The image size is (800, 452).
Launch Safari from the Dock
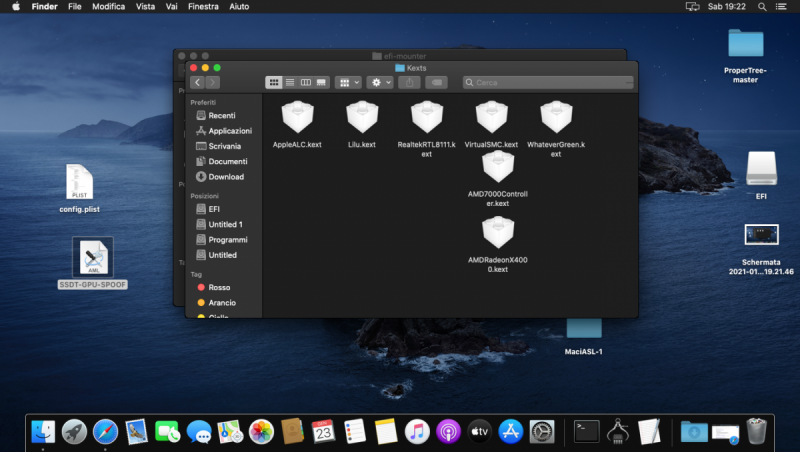[105, 431]
